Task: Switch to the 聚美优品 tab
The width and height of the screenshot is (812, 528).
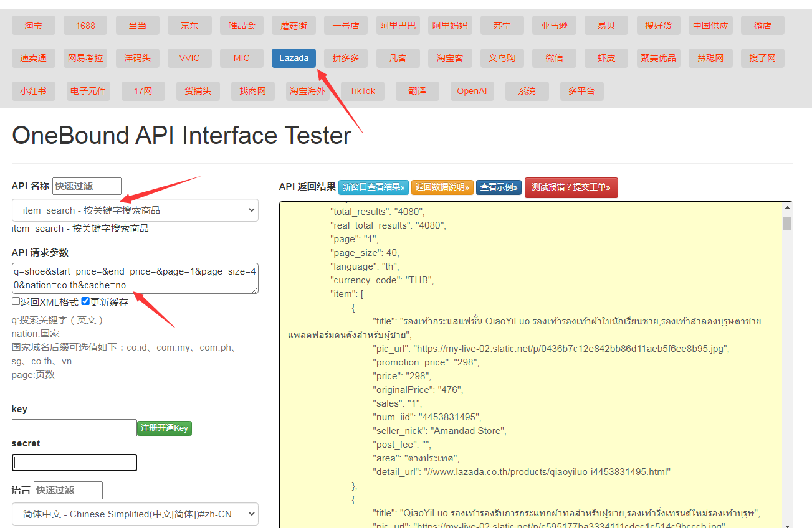Action: coord(659,58)
